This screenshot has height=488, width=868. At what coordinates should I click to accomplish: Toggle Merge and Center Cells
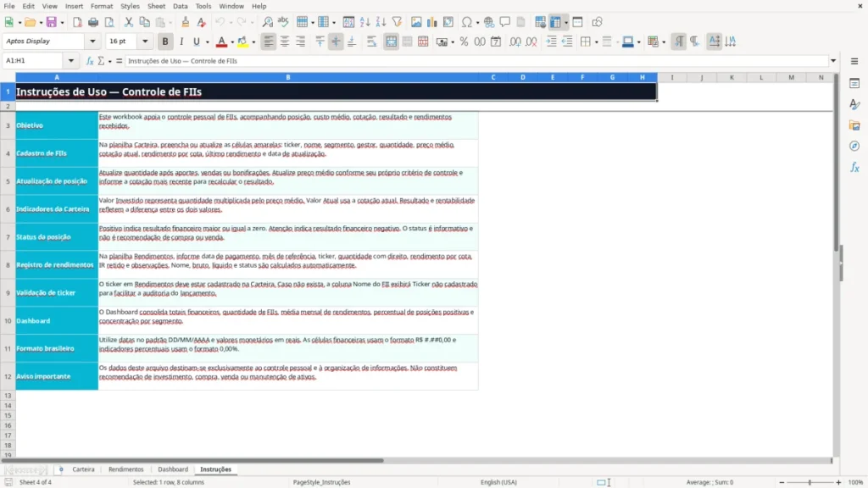[391, 42]
